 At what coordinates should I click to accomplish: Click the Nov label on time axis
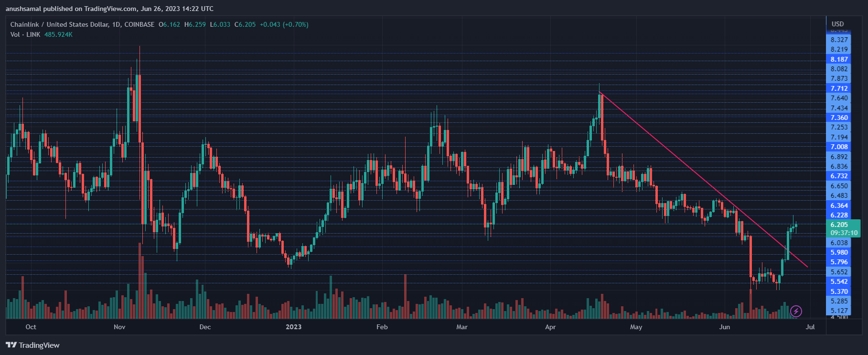pyautogui.click(x=119, y=327)
